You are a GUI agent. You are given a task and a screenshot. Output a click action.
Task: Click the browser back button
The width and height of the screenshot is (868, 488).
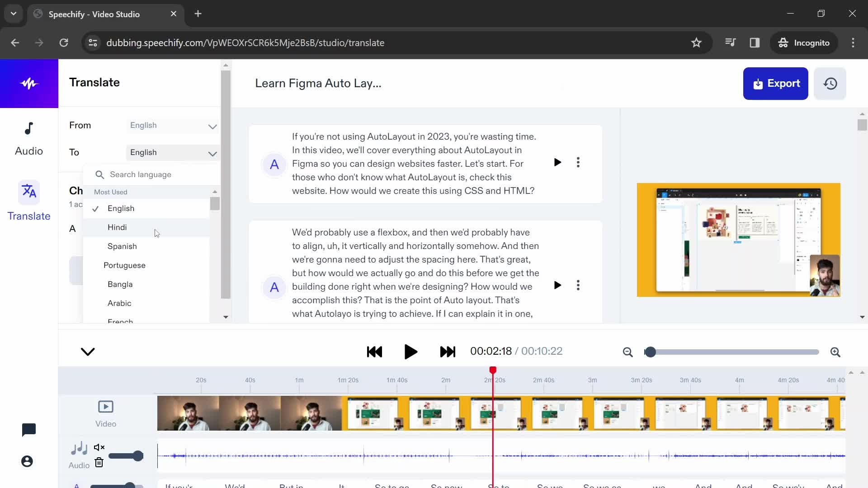coord(15,42)
